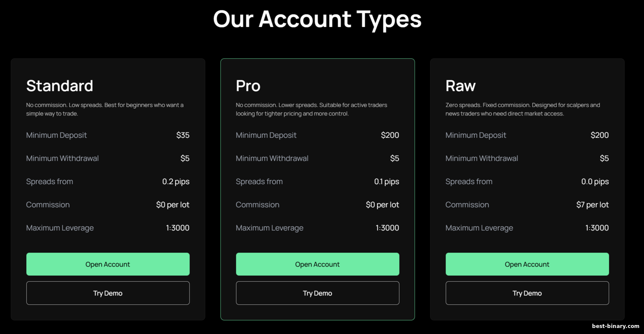Click the Commission label in the Pro card
The height and width of the screenshot is (334, 644).
tap(257, 205)
